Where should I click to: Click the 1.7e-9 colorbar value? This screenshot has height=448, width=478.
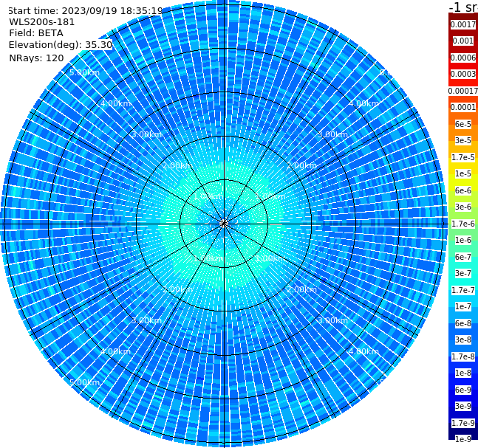pos(463,423)
